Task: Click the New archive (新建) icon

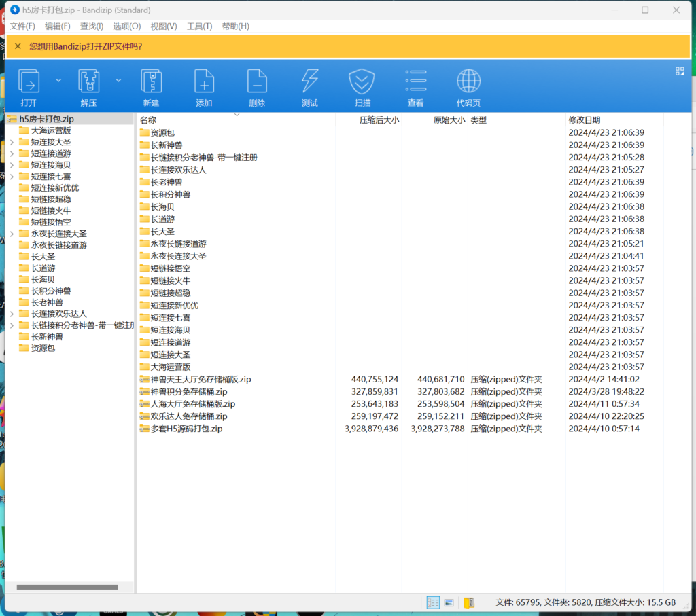Action: coord(151,82)
